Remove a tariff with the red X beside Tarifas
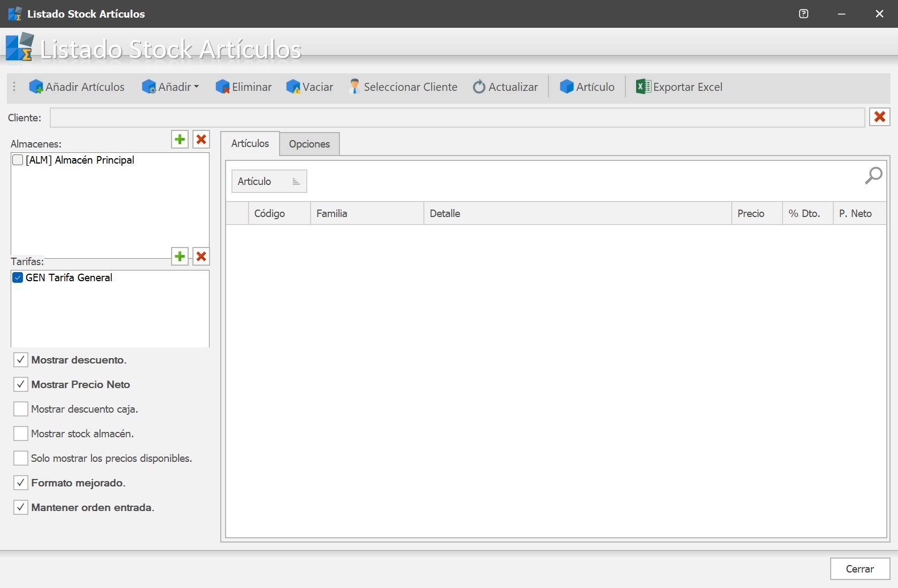 pyautogui.click(x=202, y=257)
